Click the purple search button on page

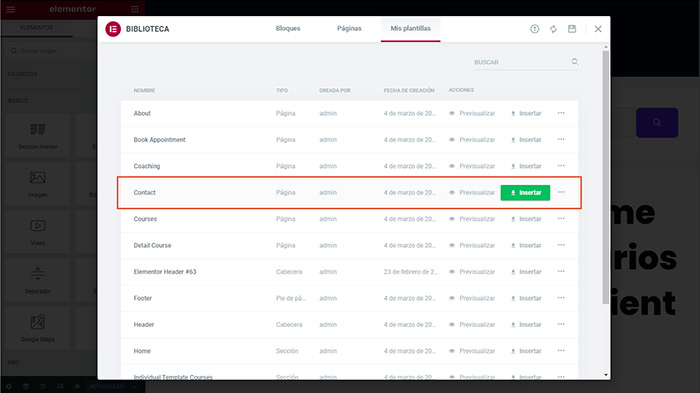(x=657, y=122)
